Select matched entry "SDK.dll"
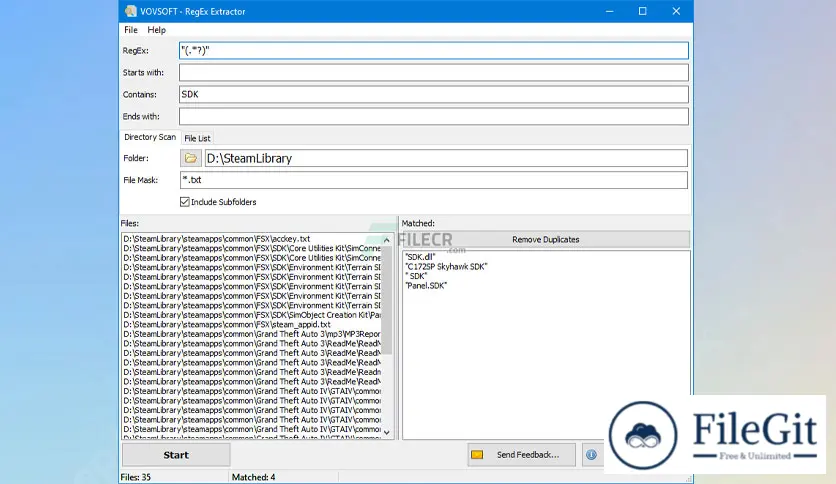Image resolution: width=836 pixels, height=484 pixels. click(420, 257)
